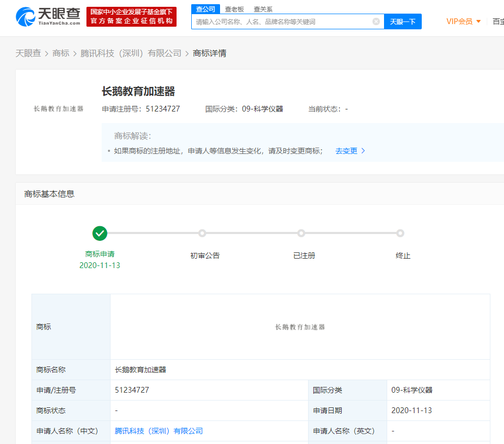This screenshot has height=444, width=504.
Task: Click the 已注册 progress step circle
Action: click(301, 234)
